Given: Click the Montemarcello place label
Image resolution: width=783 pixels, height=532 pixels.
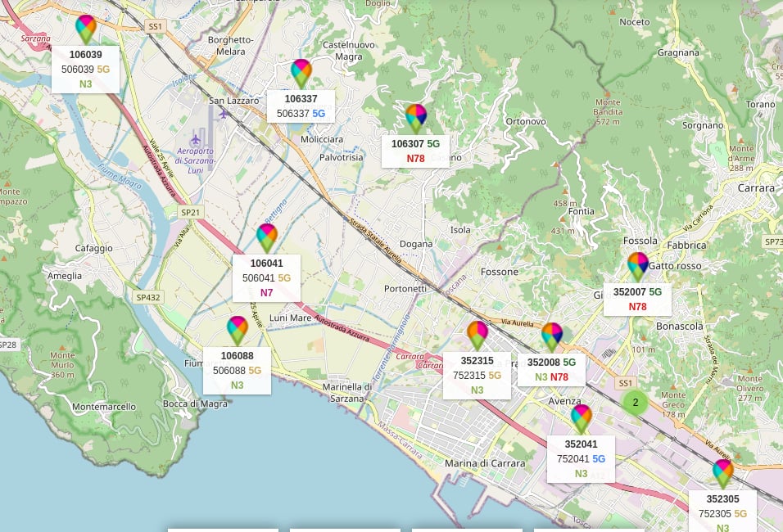Looking at the screenshot, I should [104, 407].
